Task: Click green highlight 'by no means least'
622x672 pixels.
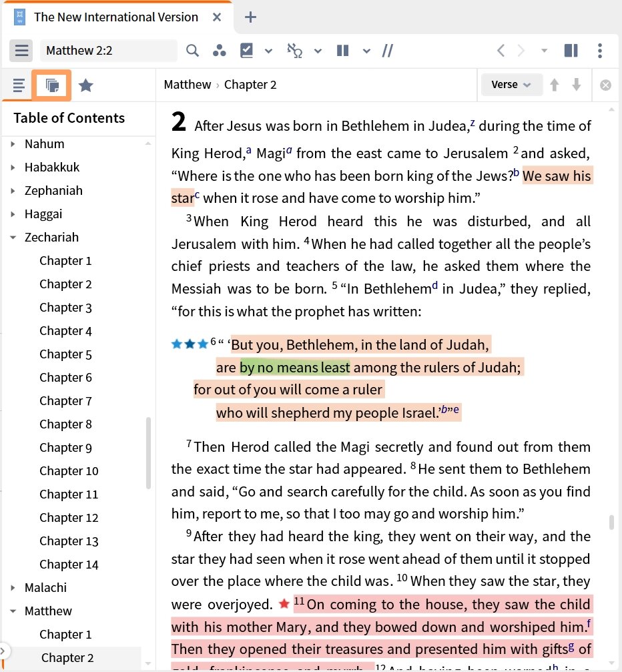Action: click(x=295, y=367)
